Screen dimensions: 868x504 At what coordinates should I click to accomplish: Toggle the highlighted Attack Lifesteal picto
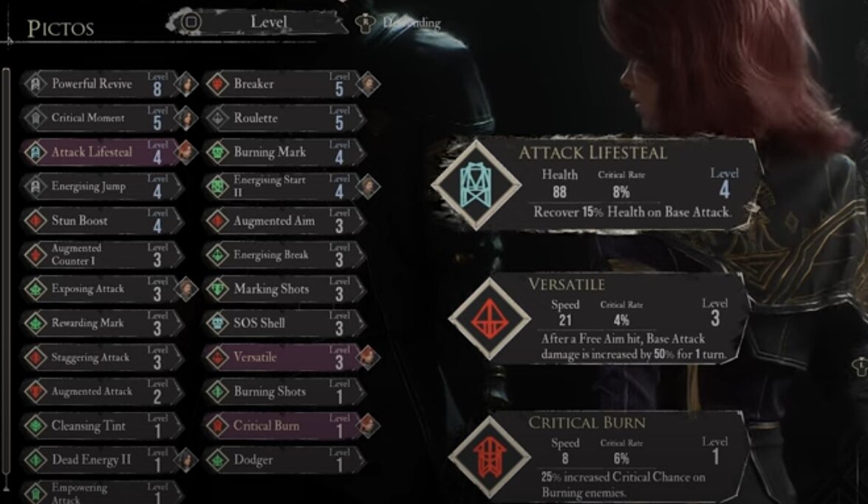(103, 151)
